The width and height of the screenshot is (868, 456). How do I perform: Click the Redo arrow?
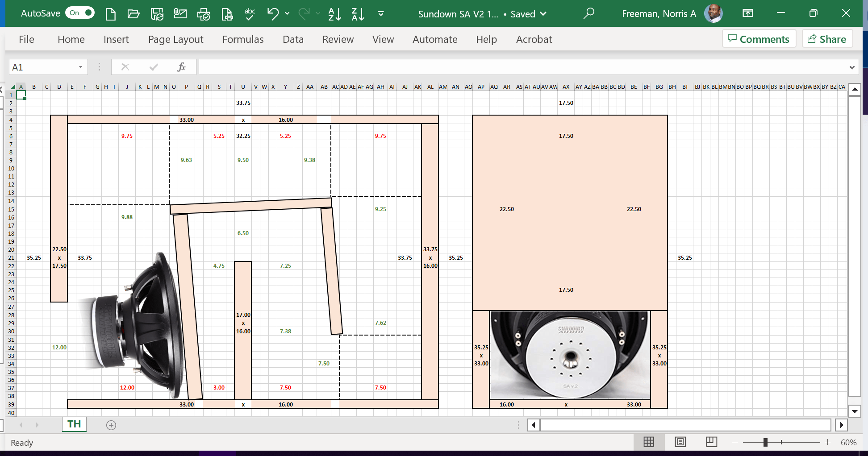(x=304, y=14)
